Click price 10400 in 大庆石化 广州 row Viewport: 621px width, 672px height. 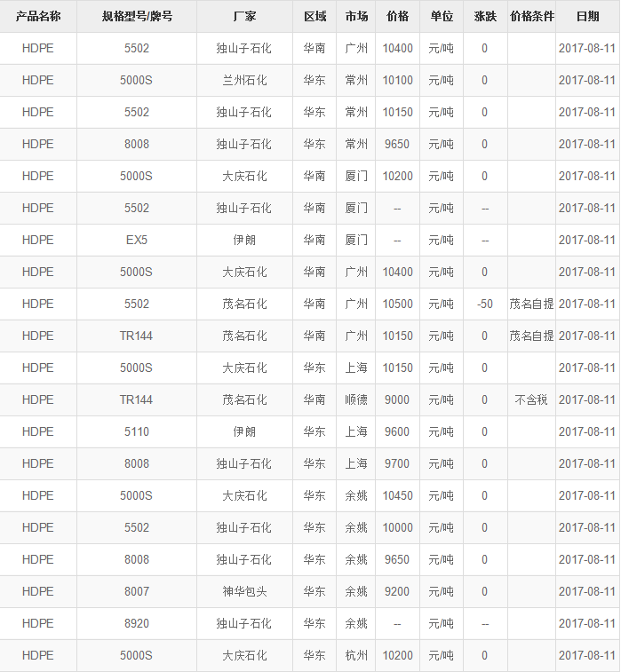coord(397,272)
